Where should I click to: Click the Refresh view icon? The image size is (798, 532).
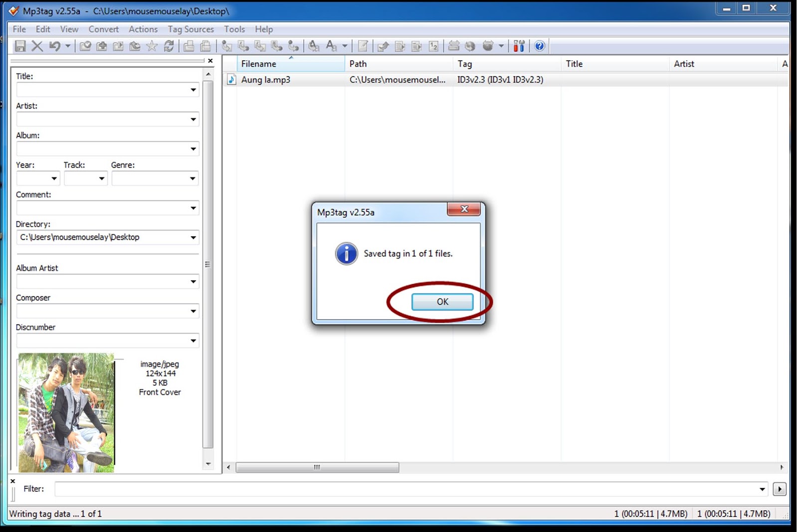(x=169, y=46)
